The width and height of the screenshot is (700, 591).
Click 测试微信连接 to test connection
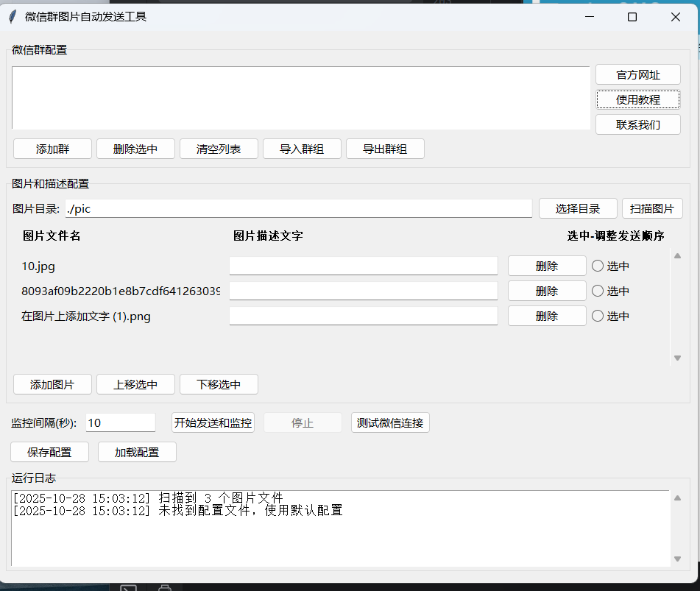point(389,423)
